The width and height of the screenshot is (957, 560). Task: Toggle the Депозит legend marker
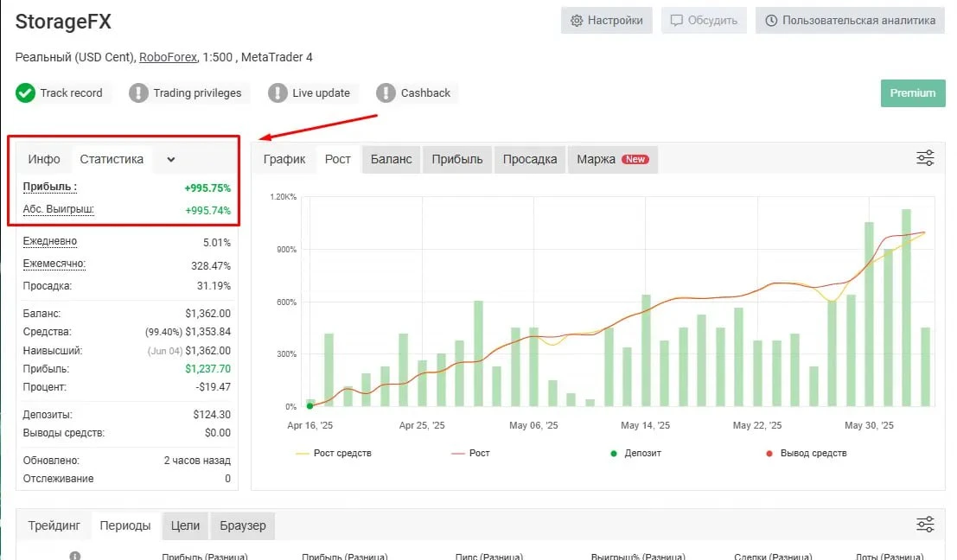[635, 453]
